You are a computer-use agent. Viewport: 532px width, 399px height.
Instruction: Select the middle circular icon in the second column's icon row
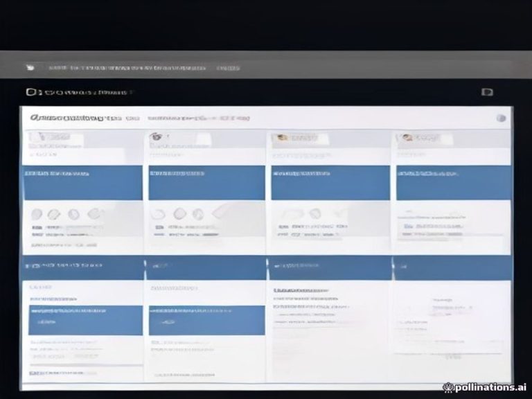(180, 214)
